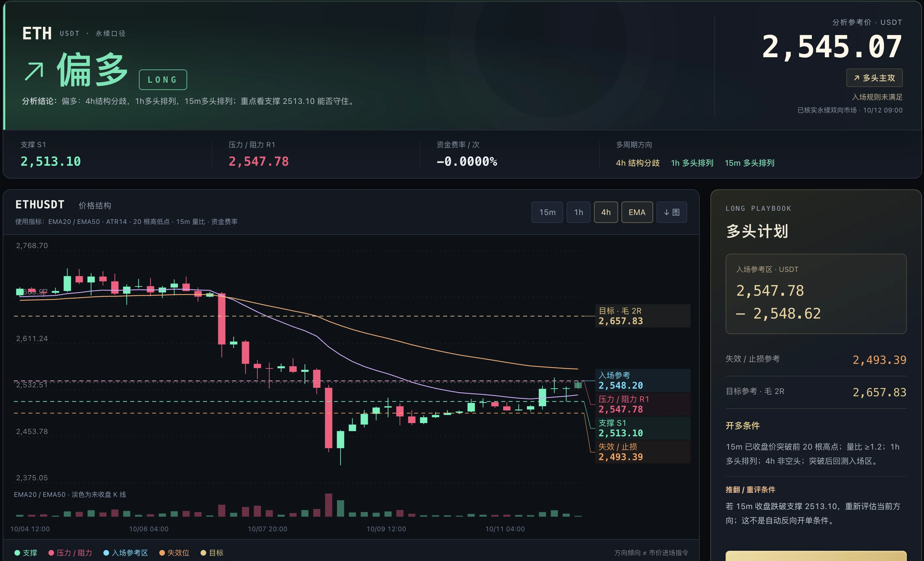
Task: Switch chart to 1h timeframe
Action: tap(578, 212)
